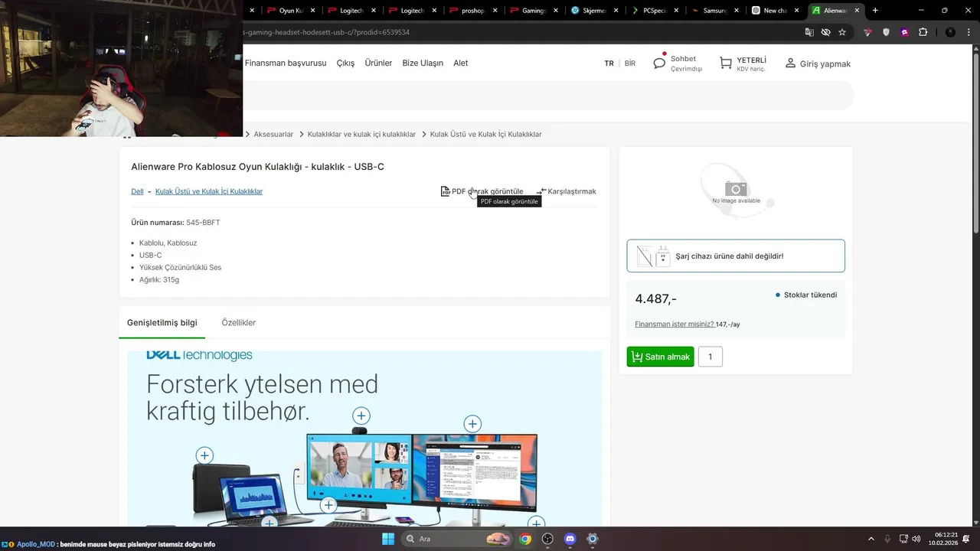The image size is (980, 551).
Task: Click the site search bar
Action: pos(548,96)
